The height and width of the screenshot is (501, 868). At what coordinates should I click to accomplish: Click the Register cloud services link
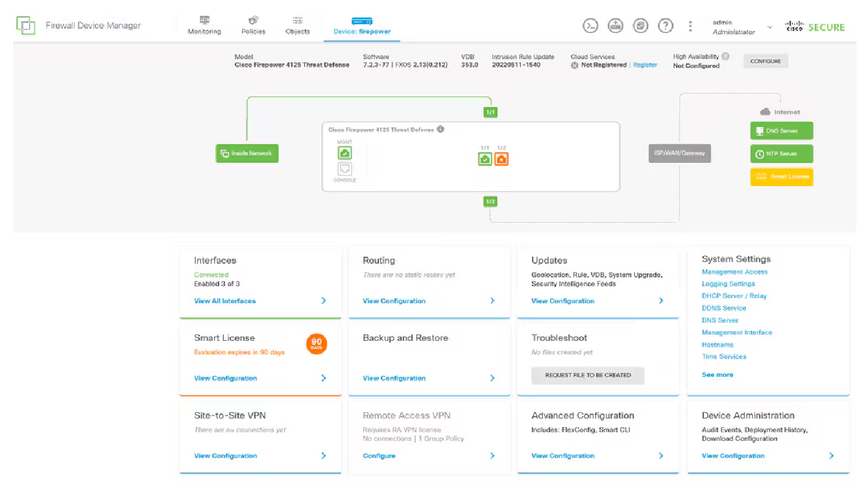tap(645, 65)
